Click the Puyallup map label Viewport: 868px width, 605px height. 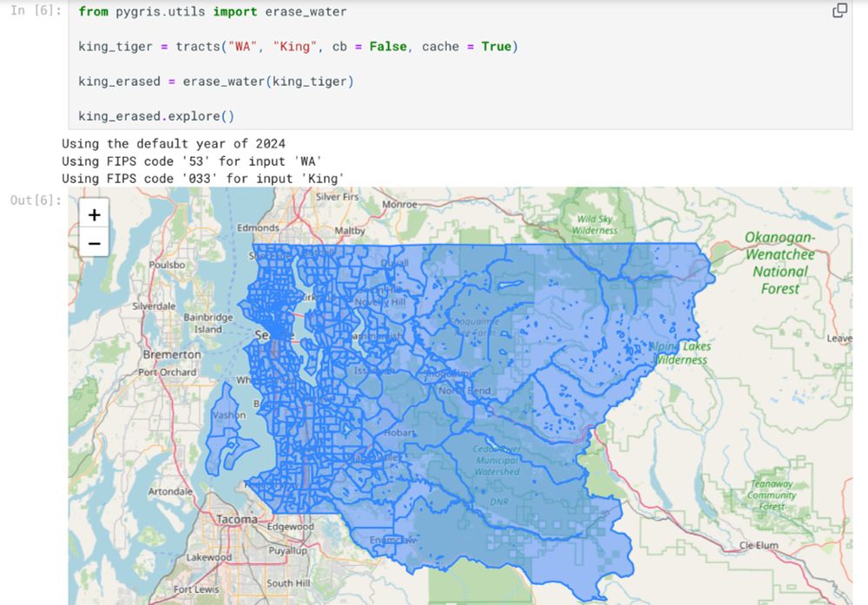288,551
